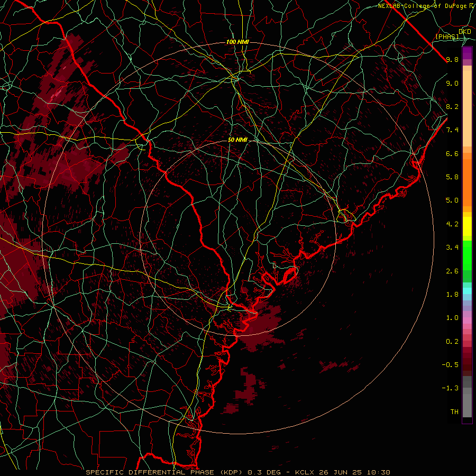Screen dimensions: 476x476
Task: Click the 1.8 scale value
Action: (452, 295)
